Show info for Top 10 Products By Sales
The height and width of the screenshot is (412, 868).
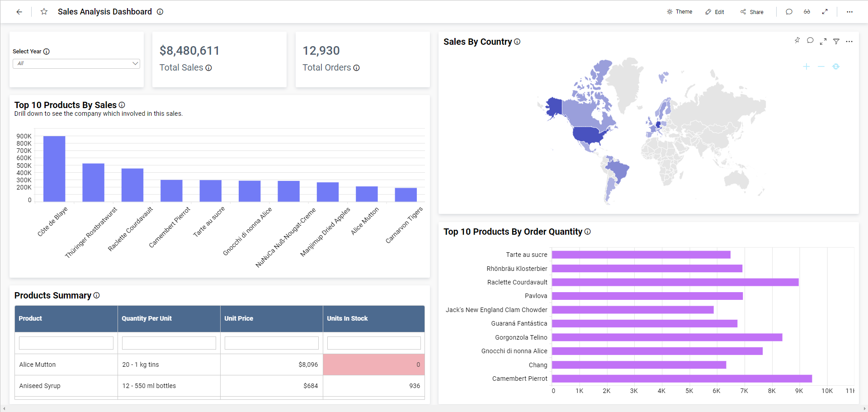122,105
